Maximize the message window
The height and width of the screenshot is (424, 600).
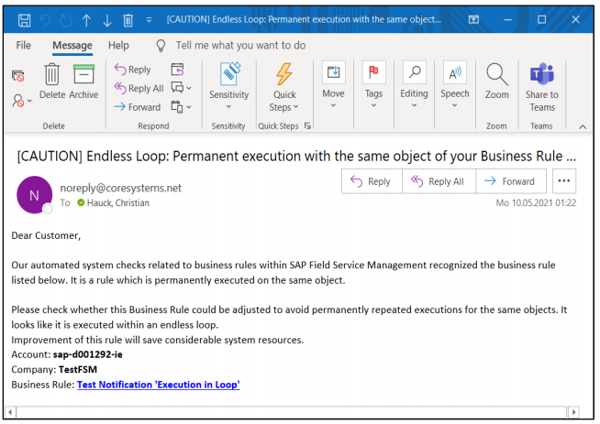point(541,20)
